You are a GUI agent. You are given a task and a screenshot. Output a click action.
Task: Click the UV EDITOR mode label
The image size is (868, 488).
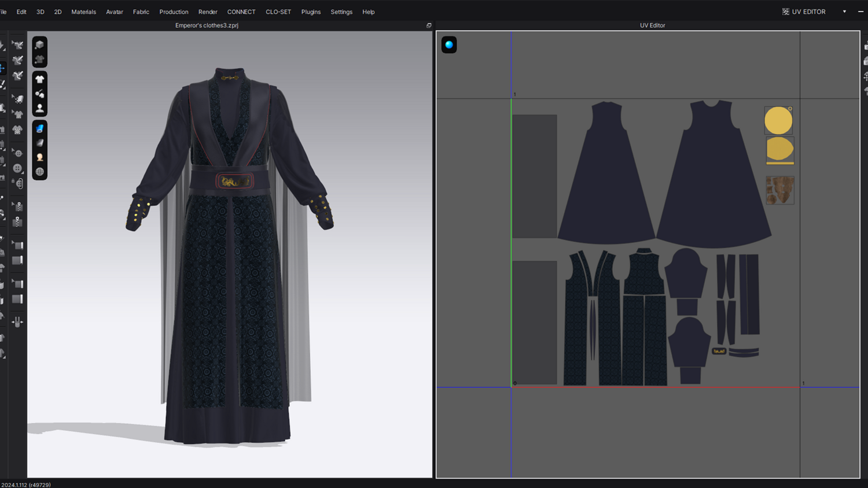(x=808, y=12)
